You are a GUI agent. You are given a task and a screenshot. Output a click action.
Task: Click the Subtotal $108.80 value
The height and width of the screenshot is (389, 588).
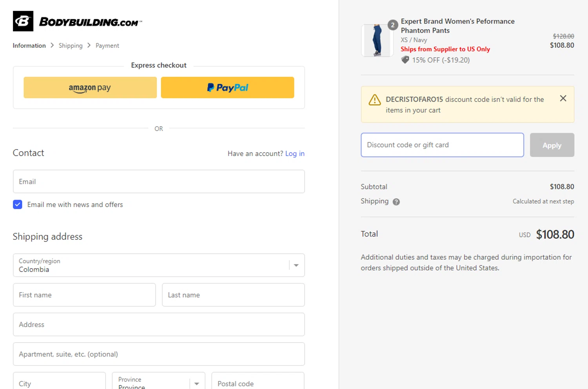click(562, 187)
